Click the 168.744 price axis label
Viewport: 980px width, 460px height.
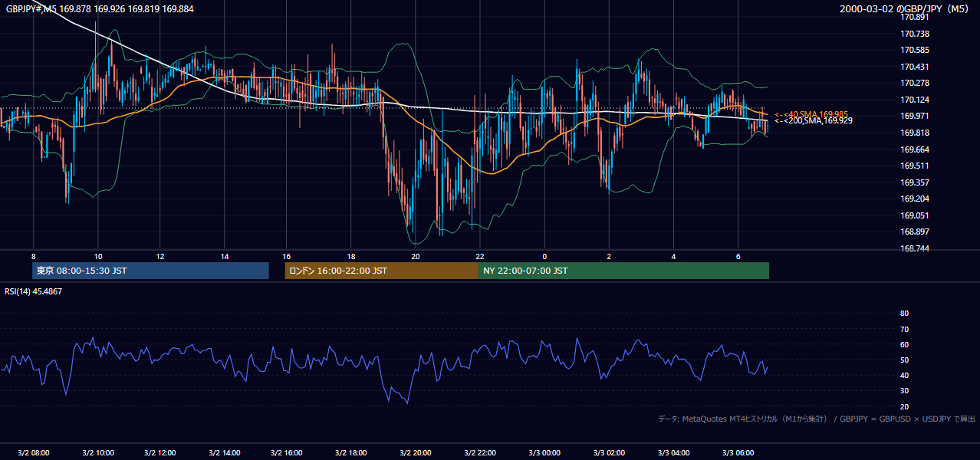pos(915,248)
